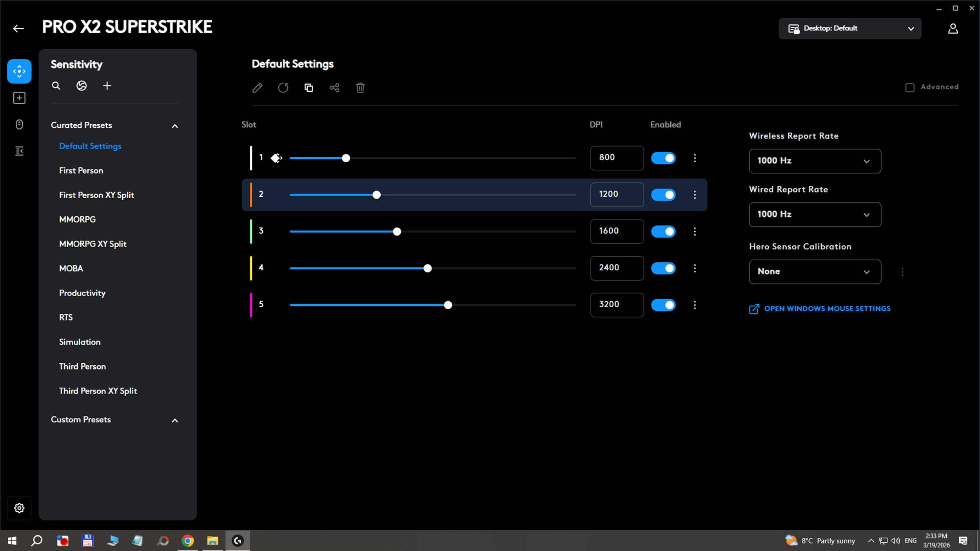Image resolution: width=980 pixels, height=551 pixels.
Task: Click the 1600 DPI input field
Action: pyautogui.click(x=617, y=231)
